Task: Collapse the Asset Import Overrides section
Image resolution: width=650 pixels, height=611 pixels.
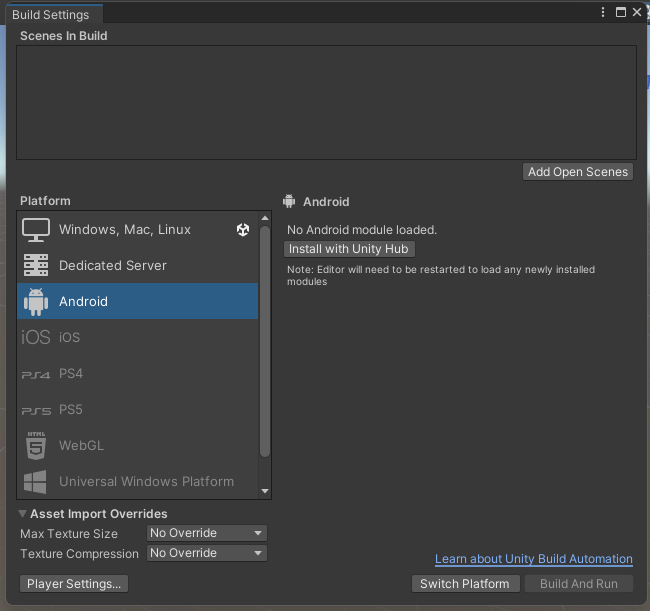Action: coord(22,514)
